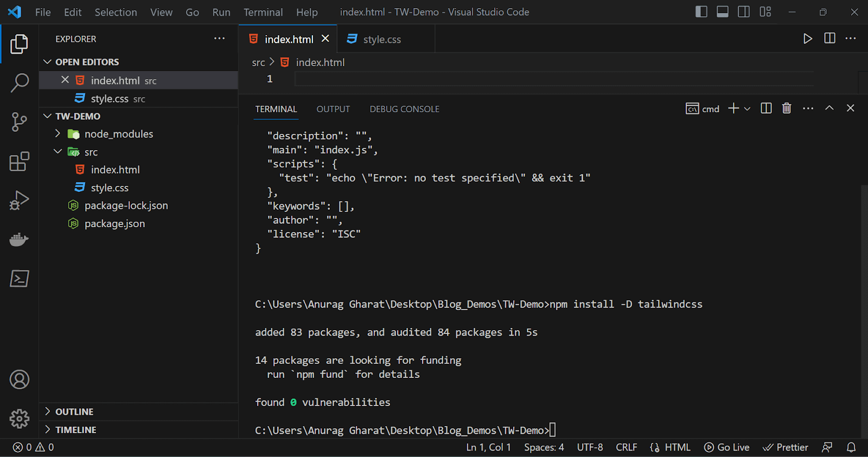Open the Accounts menu icon

point(19,379)
